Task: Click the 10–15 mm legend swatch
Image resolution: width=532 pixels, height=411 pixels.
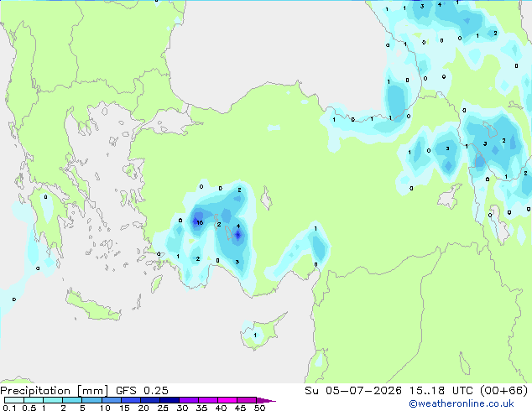Action: pyautogui.click(x=111, y=400)
